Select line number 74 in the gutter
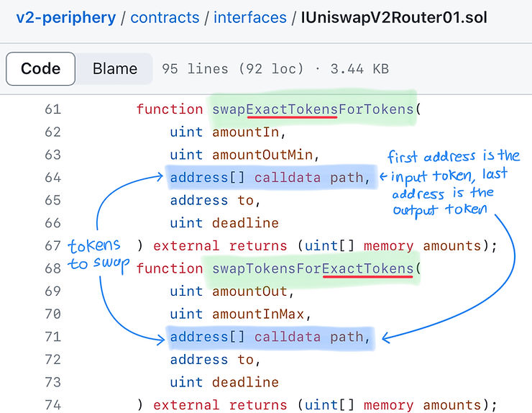Screen dimensions: 532x413 (x=52, y=405)
